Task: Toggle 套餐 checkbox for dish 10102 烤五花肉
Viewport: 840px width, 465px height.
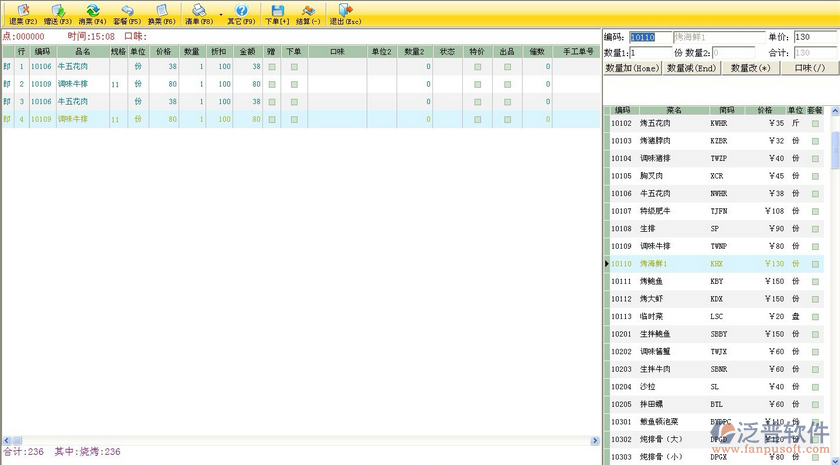Action: [815, 123]
